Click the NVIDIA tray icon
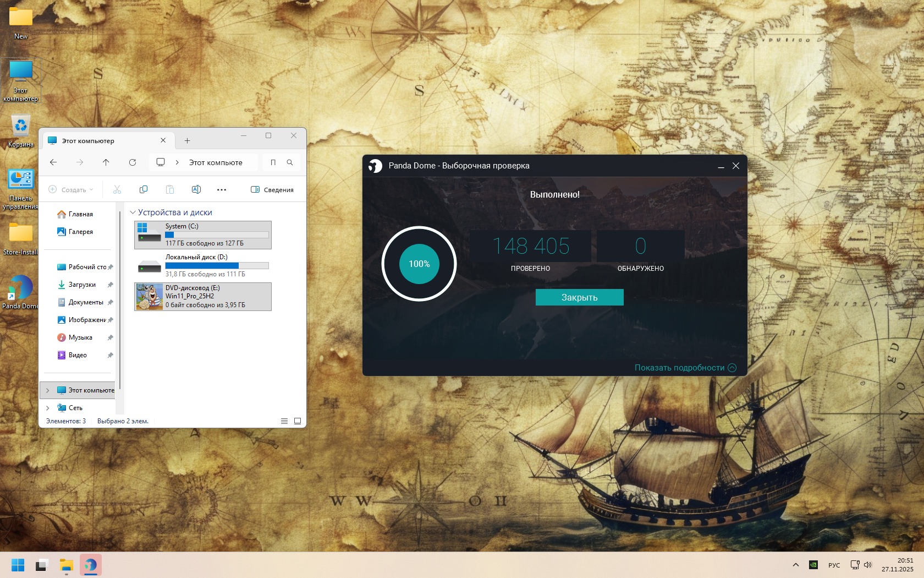The width and height of the screenshot is (924, 578). pyautogui.click(x=813, y=565)
